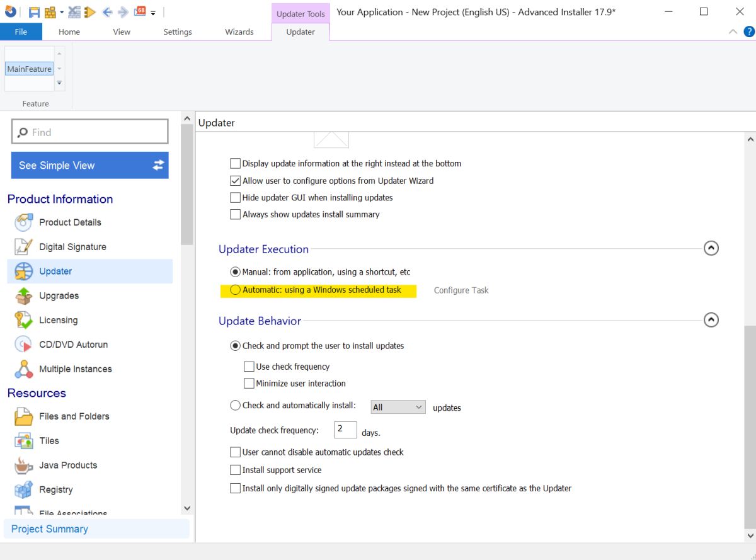
Task: Go forward with the right arrow icon
Action: (x=123, y=12)
